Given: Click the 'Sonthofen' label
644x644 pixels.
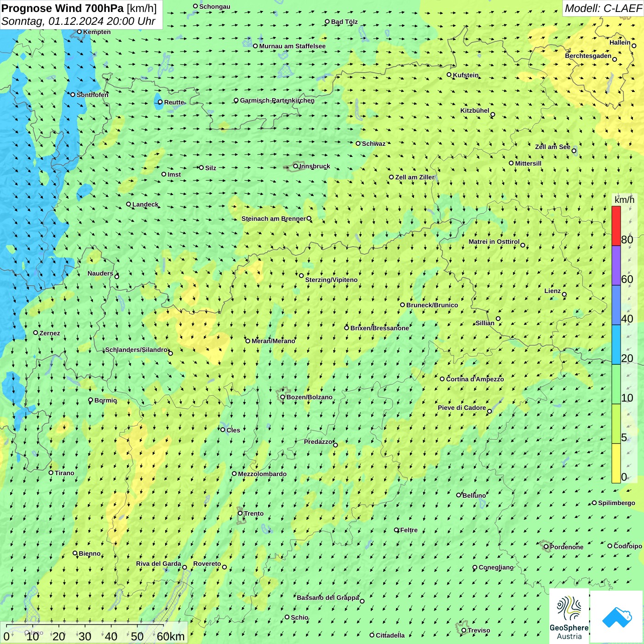Looking at the screenshot, I should click(92, 95).
